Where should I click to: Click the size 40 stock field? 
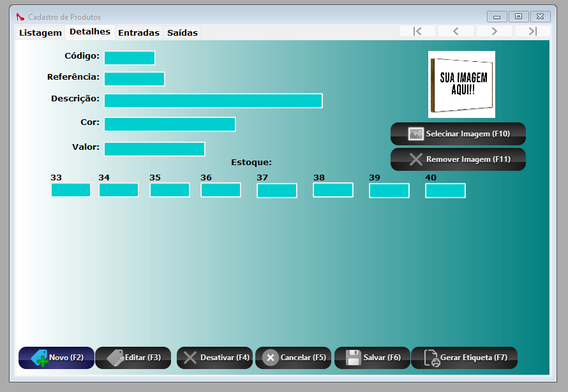point(445,191)
